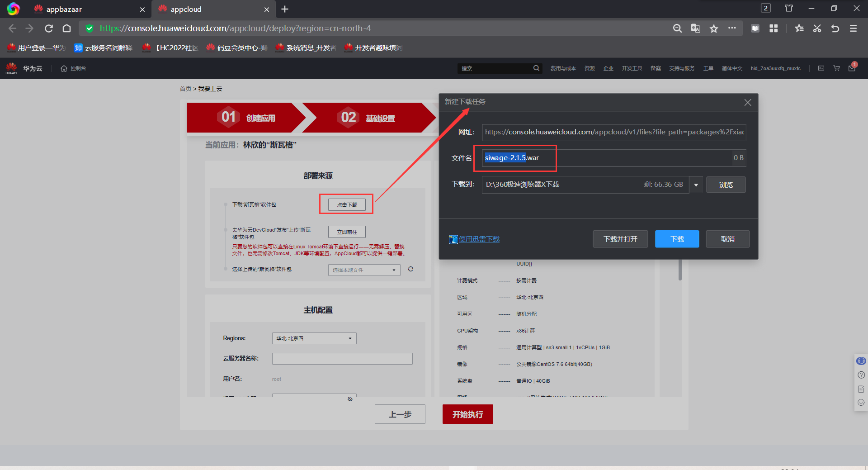Click the undo closed tab icon
The height and width of the screenshot is (470, 868).
(x=835, y=28)
